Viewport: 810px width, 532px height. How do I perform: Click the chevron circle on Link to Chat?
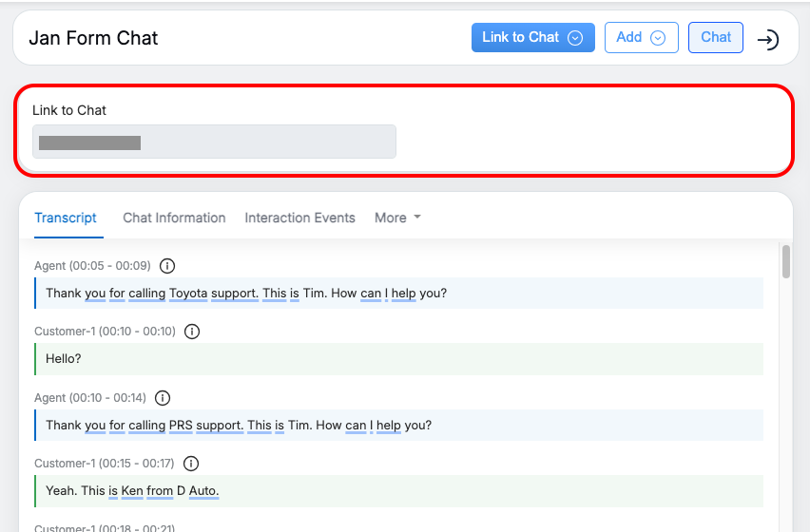pos(574,38)
